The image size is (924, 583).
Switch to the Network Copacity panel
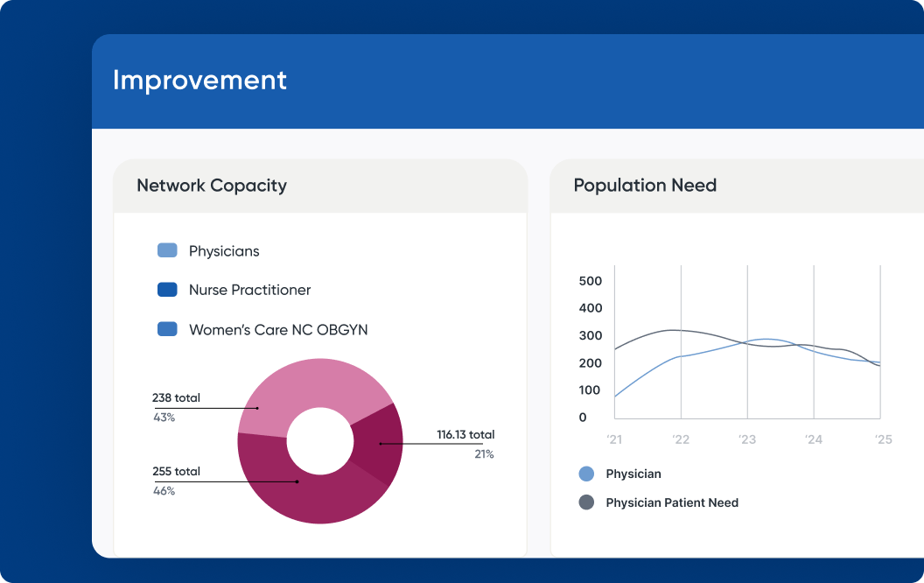pyautogui.click(x=211, y=186)
